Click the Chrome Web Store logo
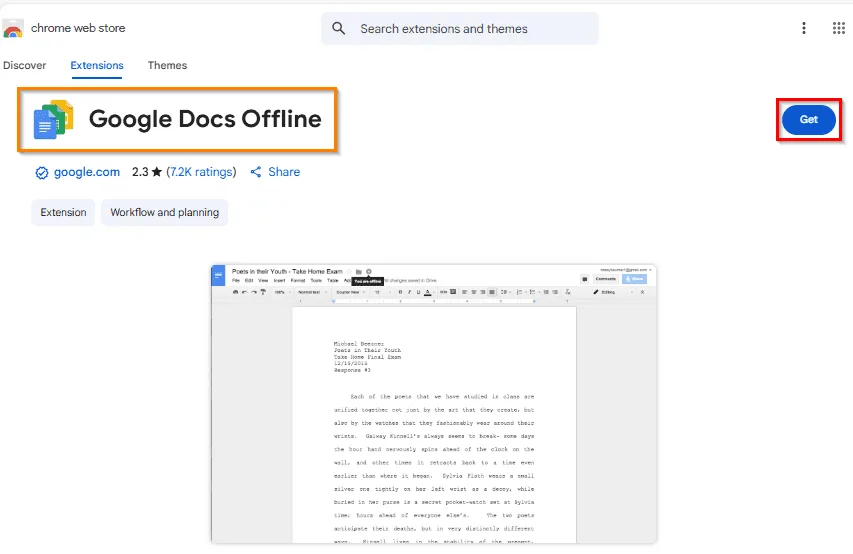853x554 pixels. click(13, 28)
